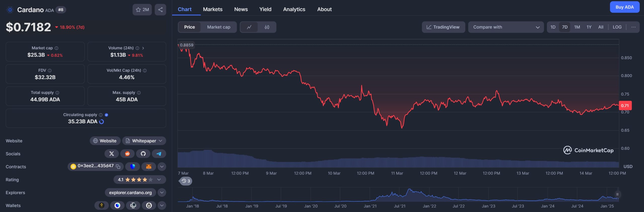Open the Binance wallet icon
Screen dimensions: 644x212
(x=102, y=205)
